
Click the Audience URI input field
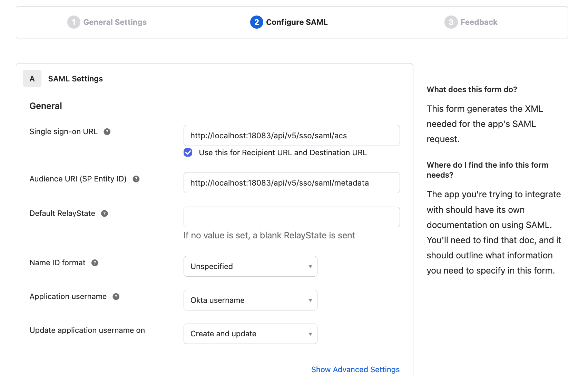(x=292, y=183)
